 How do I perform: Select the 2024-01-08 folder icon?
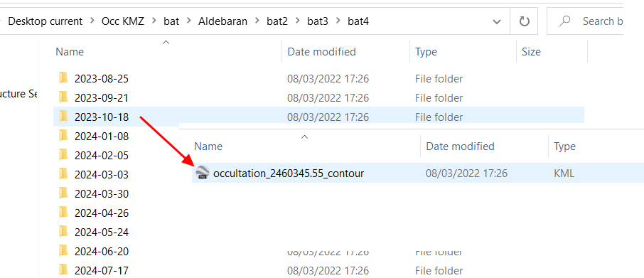click(x=63, y=136)
